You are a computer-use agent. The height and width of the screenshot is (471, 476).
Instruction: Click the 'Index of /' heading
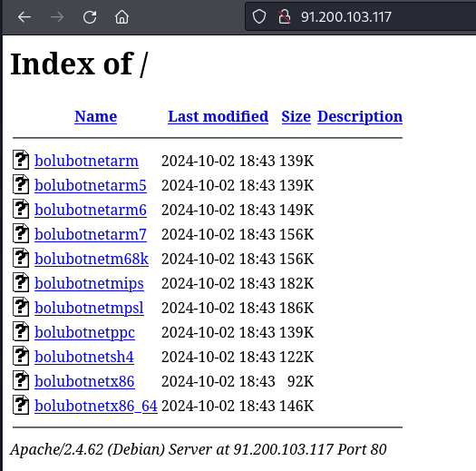[79, 64]
